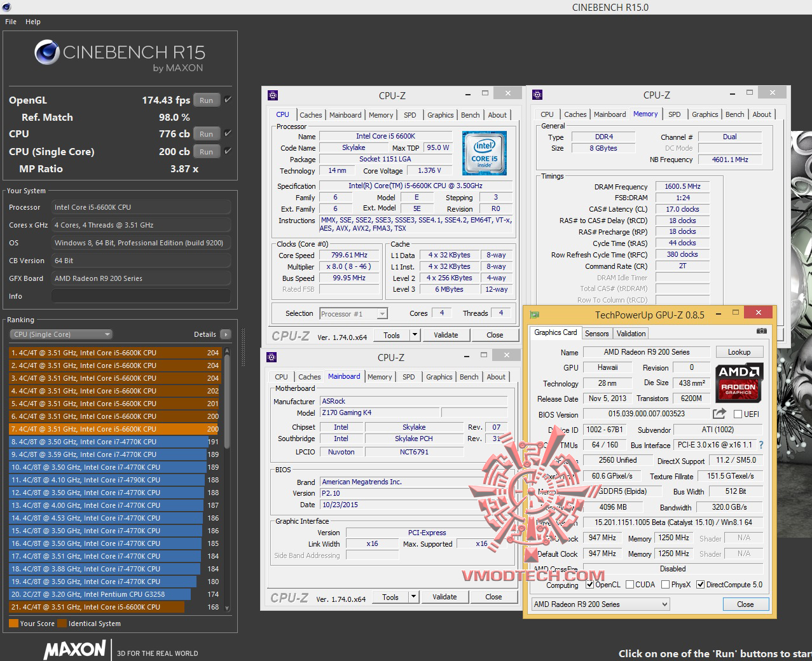Click the BIOS share/export icon in GPU-Z
This screenshot has width=812, height=661.
719,414
